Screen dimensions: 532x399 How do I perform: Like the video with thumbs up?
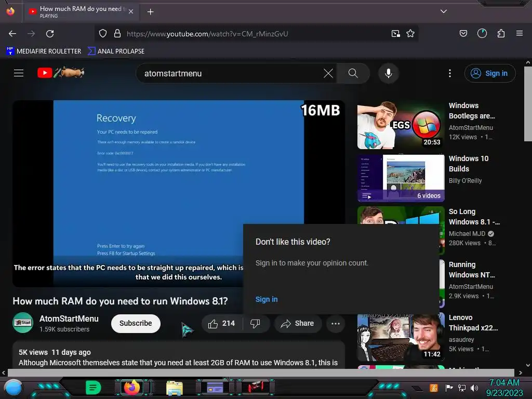point(222,323)
